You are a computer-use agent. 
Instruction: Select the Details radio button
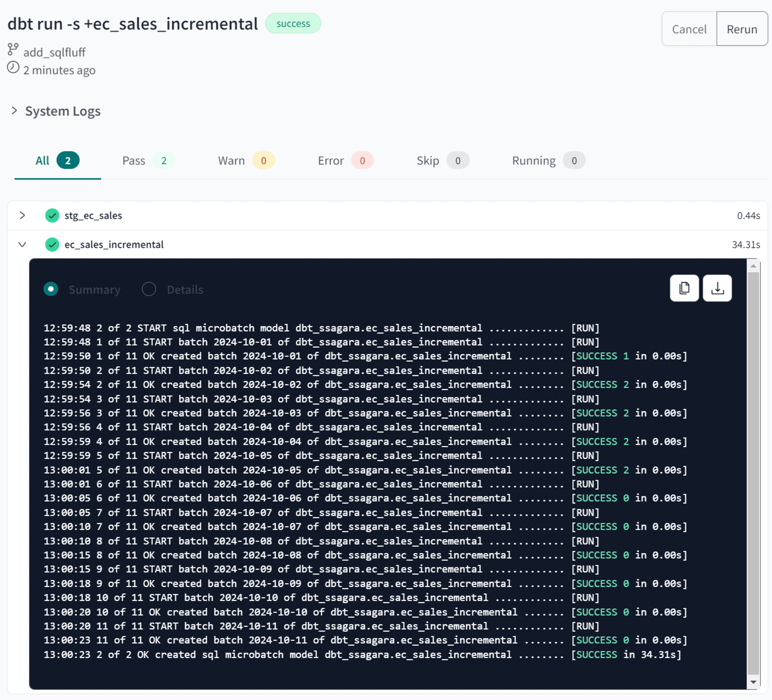click(x=149, y=289)
